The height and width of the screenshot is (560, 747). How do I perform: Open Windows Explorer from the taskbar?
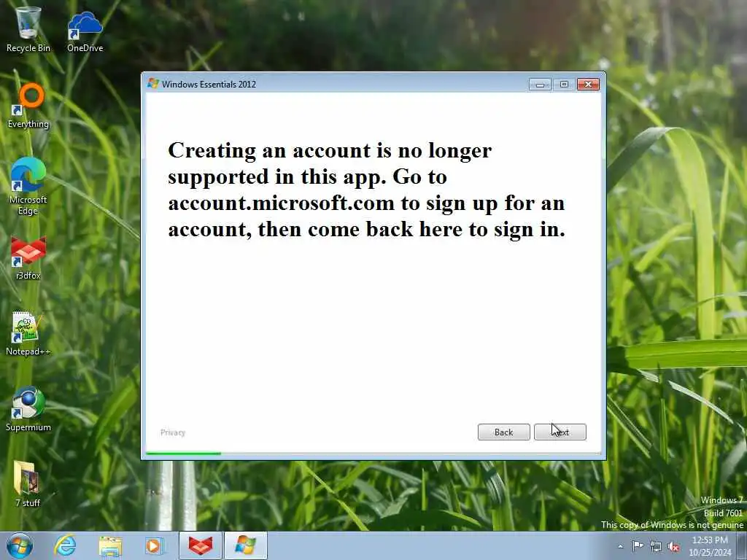(x=111, y=545)
